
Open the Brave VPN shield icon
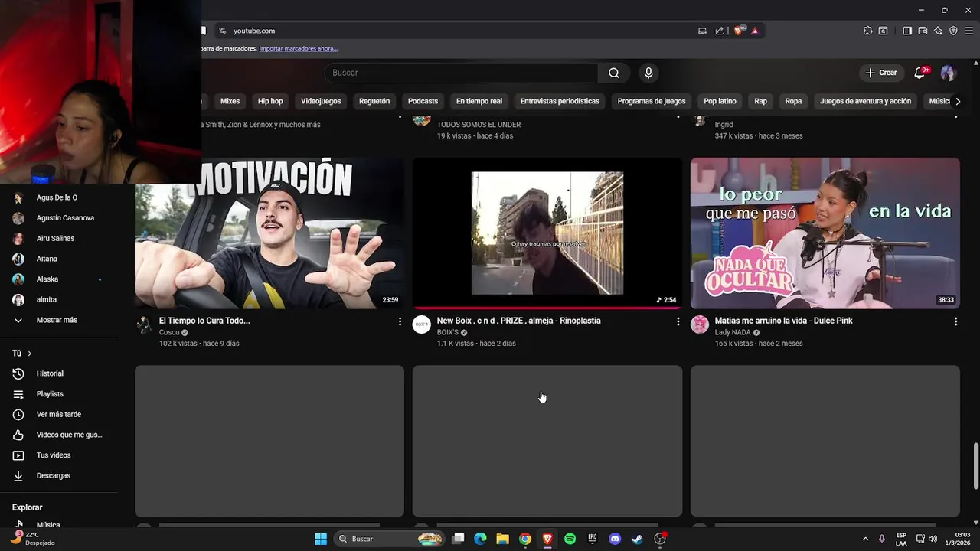[x=953, y=31]
